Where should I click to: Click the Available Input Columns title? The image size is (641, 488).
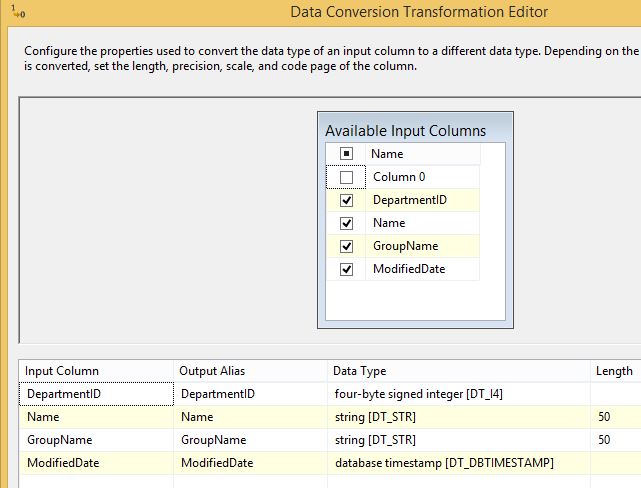pyautogui.click(x=406, y=131)
